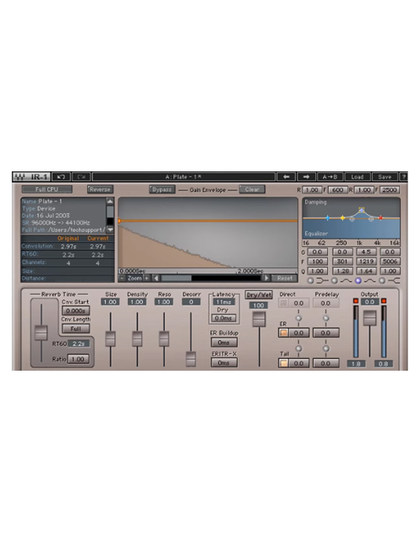
Task: Click the Dry latency 0.0ms field
Action: pyautogui.click(x=223, y=318)
